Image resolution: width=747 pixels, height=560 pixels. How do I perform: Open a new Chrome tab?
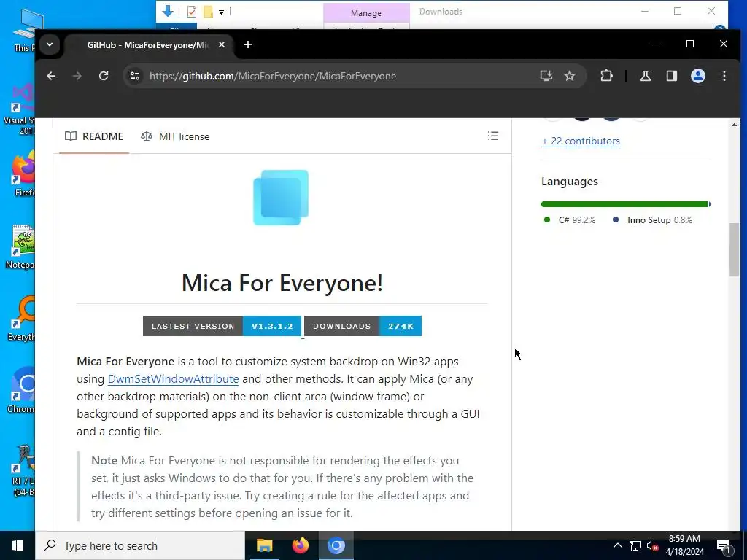(x=248, y=44)
